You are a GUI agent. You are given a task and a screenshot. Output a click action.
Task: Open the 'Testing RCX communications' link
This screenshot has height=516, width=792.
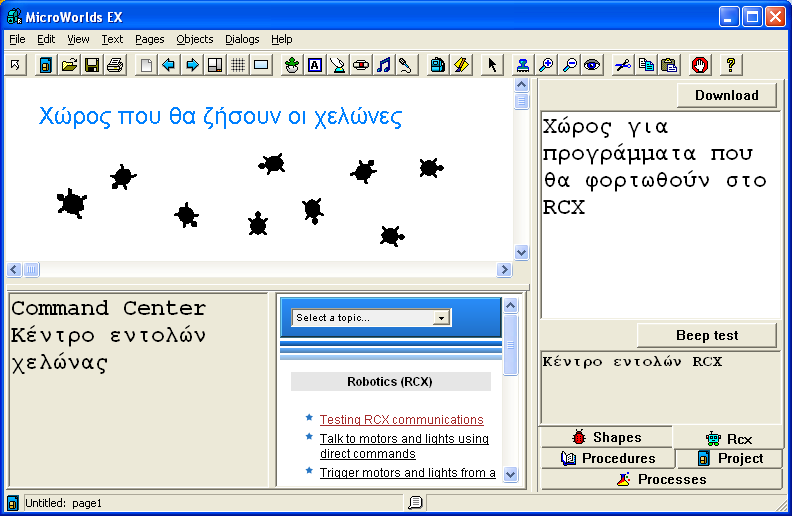point(402,420)
